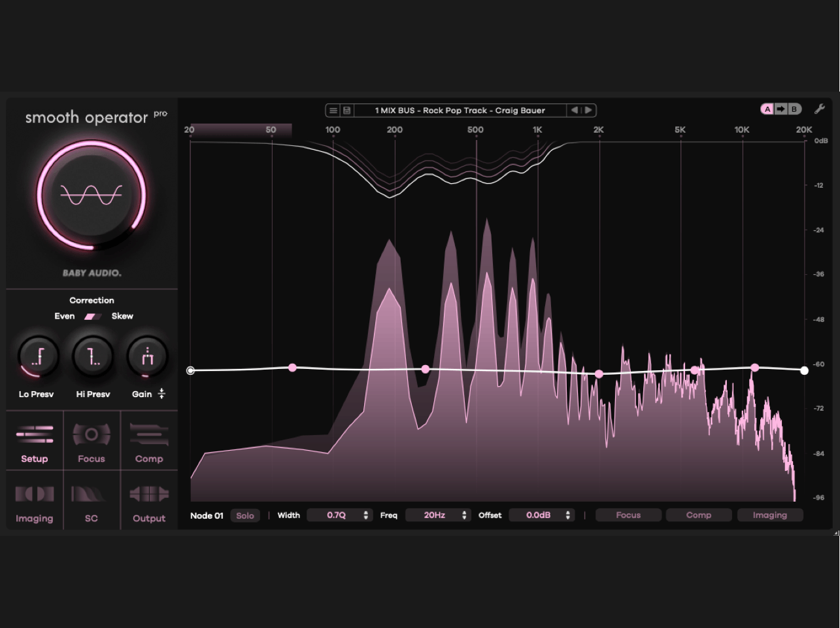840x628 pixels.
Task: Click the Hi Presv knob
Action: (x=93, y=357)
